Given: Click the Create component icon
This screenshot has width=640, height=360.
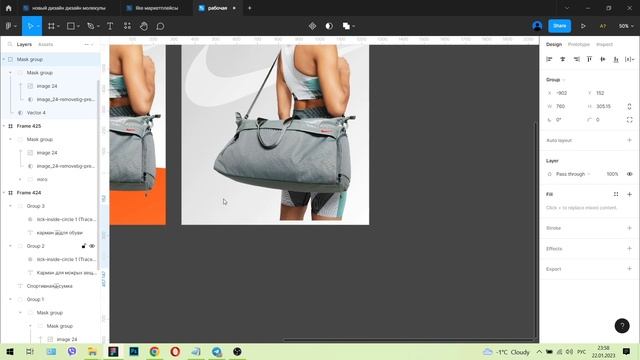Looking at the screenshot, I should tap(312, 26).
